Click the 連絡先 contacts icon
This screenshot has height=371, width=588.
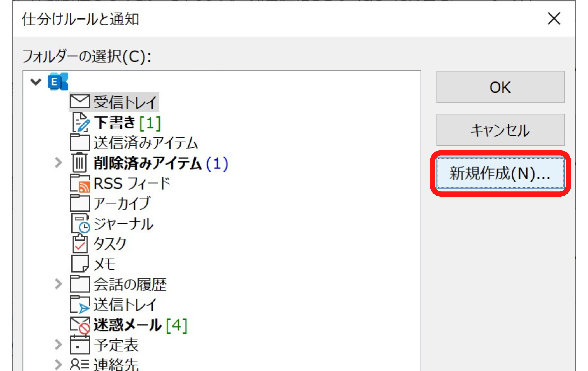(80, 364)
